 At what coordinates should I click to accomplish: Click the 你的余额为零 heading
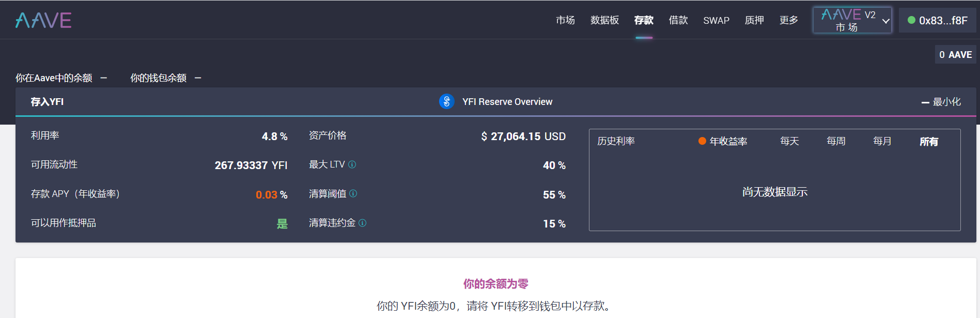495,284
